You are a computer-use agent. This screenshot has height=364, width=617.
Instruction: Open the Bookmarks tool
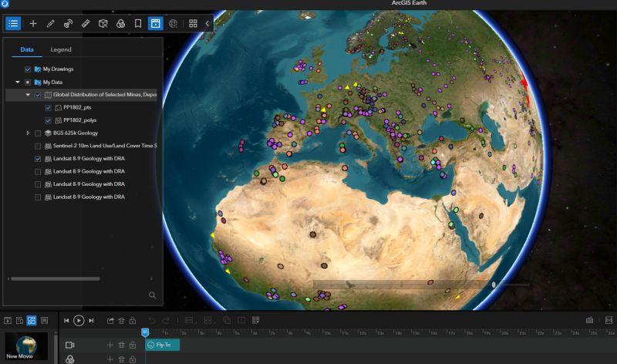(x=138, y=24)
